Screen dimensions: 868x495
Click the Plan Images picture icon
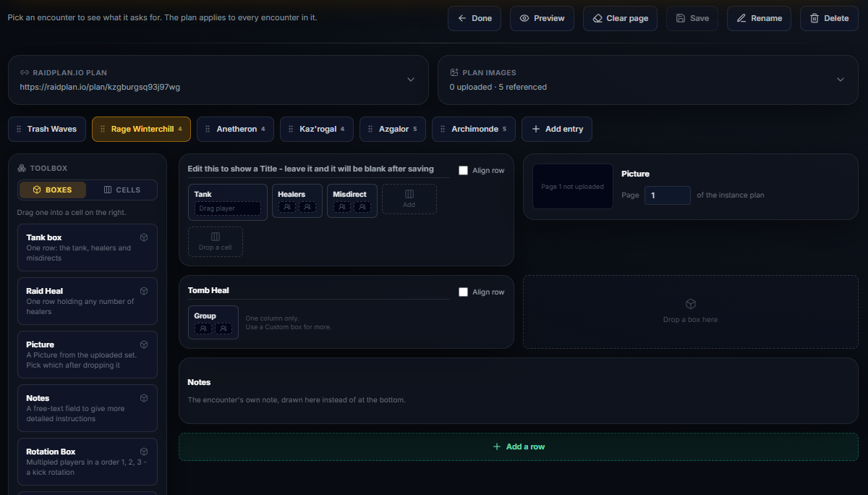click(454, 72)
